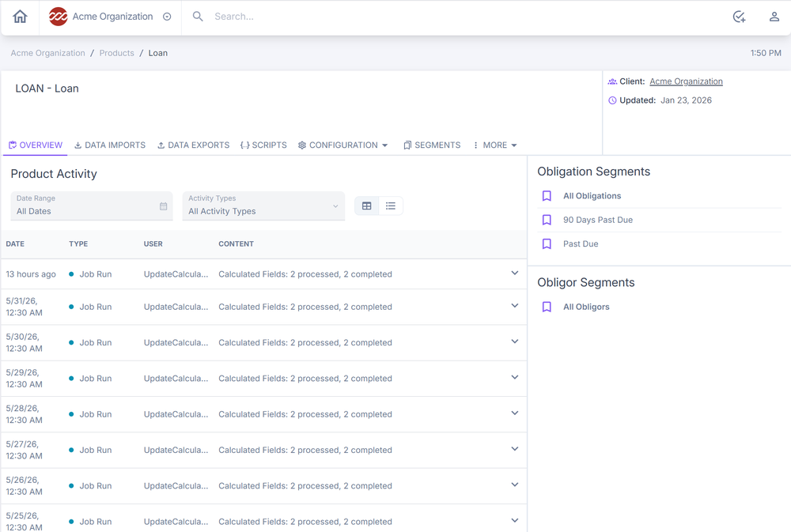
Task: Sort by the TYPE column header
Action: coord(78,244)
